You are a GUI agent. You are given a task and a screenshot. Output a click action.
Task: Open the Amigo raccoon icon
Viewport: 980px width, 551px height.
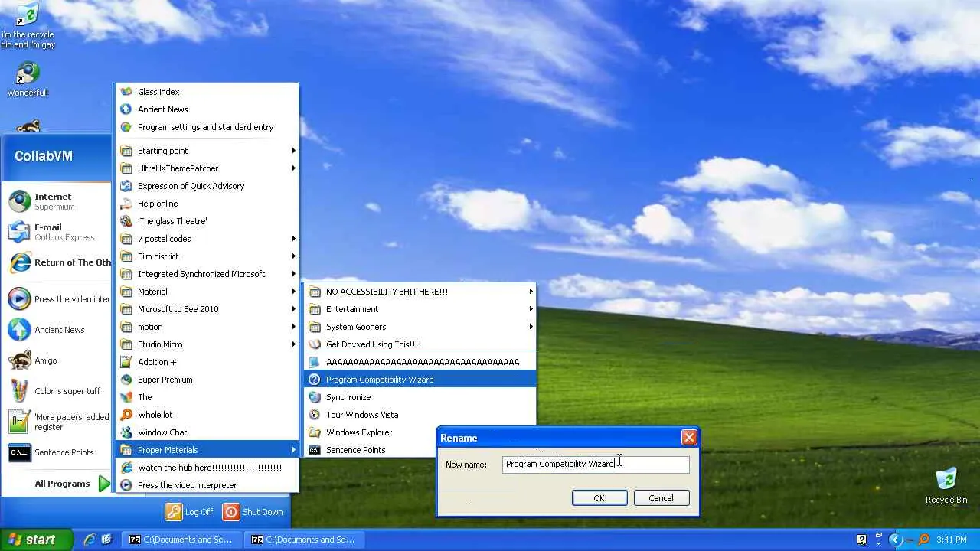[19, 360]
